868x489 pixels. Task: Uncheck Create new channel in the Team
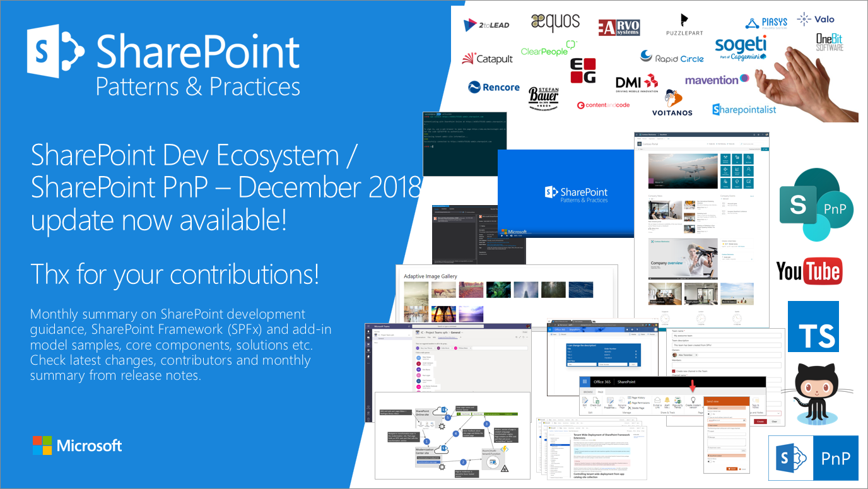pyautogui.click(x=672, y=371)
